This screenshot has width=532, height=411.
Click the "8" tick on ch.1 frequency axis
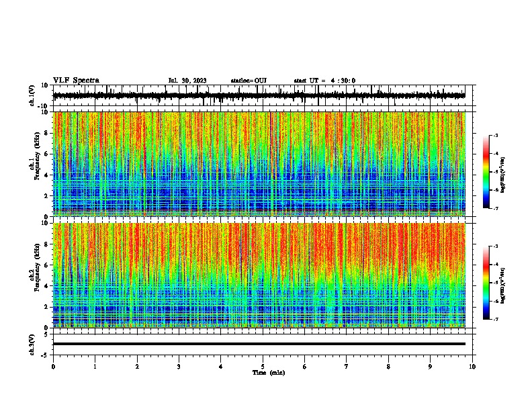(x=47, y=133)
